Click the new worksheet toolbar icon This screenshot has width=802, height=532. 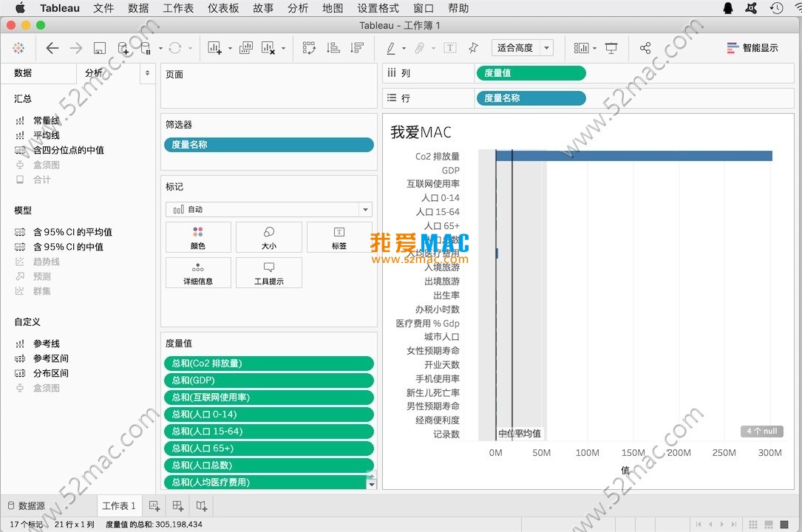coord(214,48)
